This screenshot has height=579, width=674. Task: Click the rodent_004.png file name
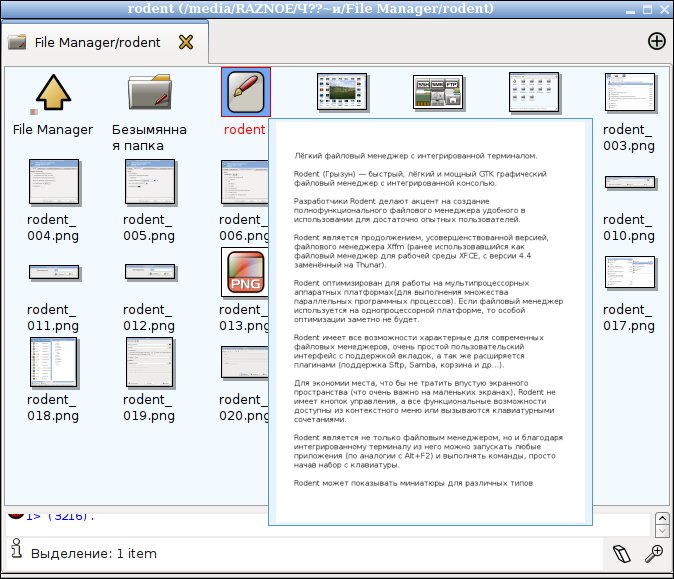tap(53, 227)
